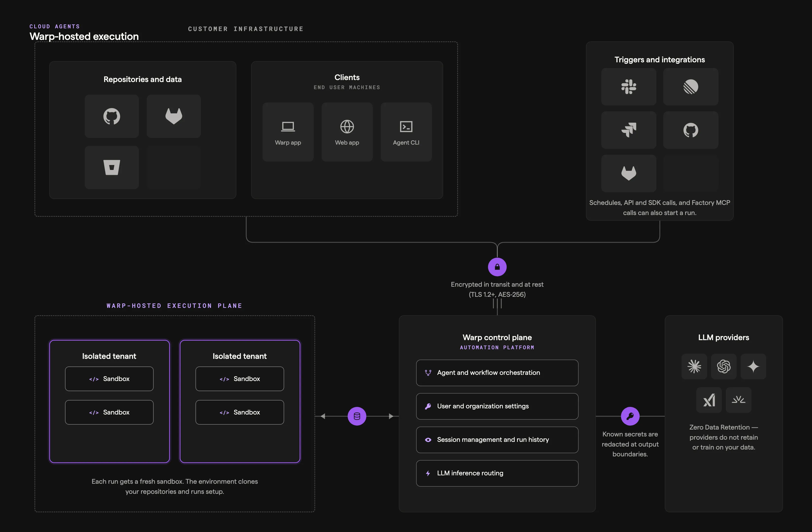Click the Jira icon in Triggers and integrations
This screenshot has height=532, width=812.
[x=628, y=130]
